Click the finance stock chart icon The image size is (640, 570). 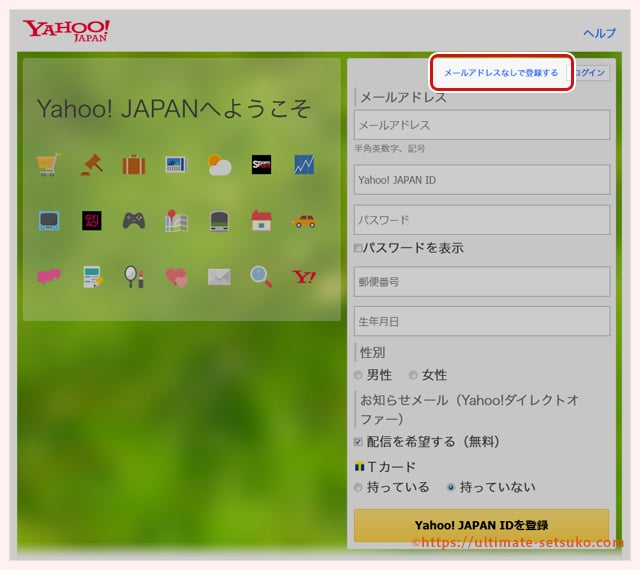click(x=304, y=165)
